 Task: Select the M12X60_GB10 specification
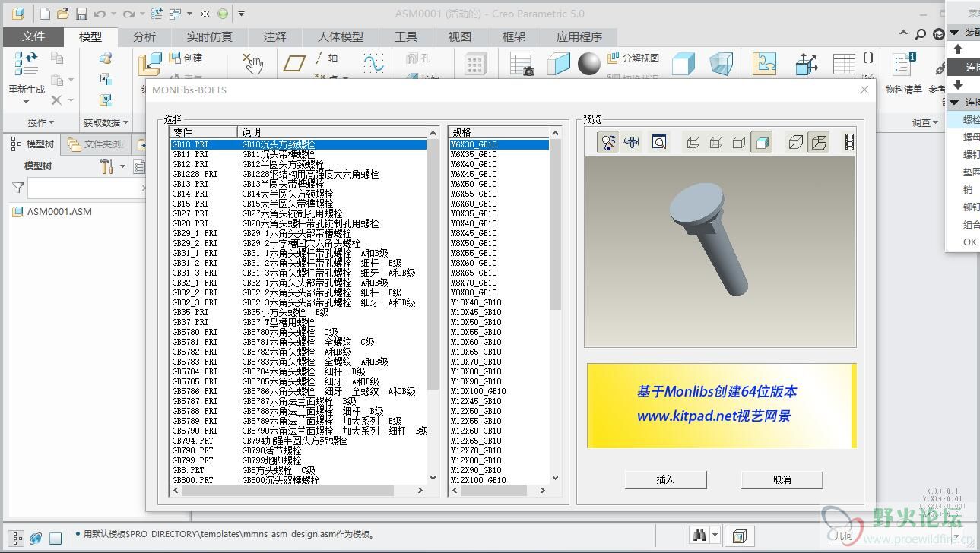click(x=499, y=431)
